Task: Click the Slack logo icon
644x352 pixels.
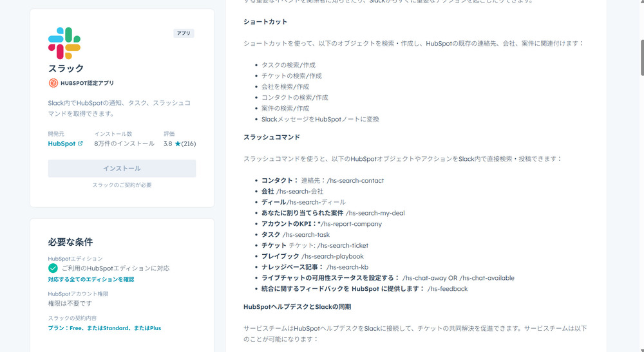Action: tap(64, 43)
